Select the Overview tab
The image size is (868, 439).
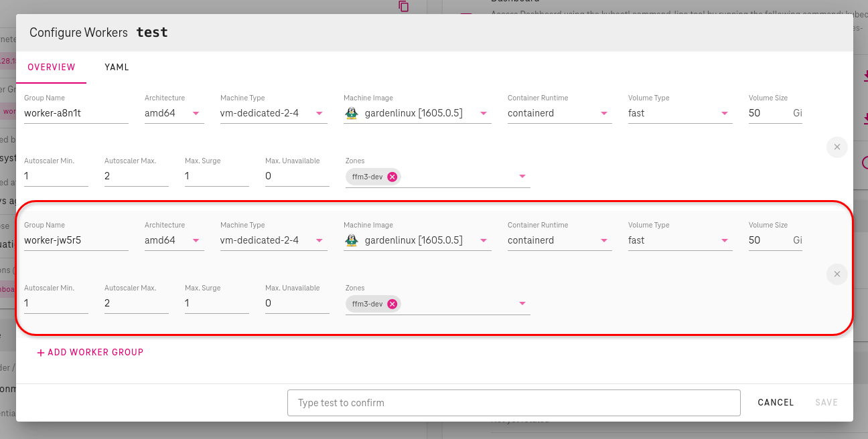pos(52,68)
